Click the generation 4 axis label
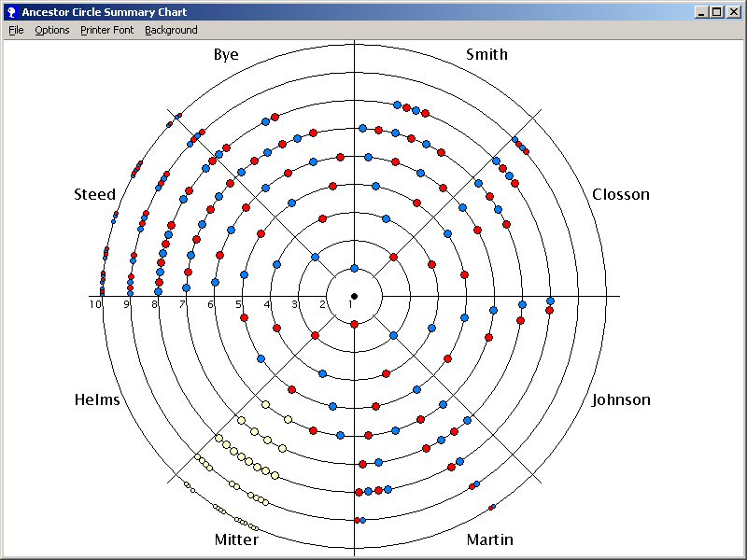The height and width of the screenshot is (560, 747). click(x=267, y=304)
